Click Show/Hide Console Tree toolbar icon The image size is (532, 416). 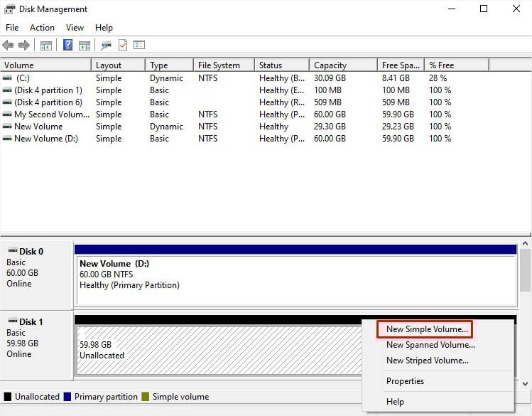pyautogui.click(x=46, y=46)
